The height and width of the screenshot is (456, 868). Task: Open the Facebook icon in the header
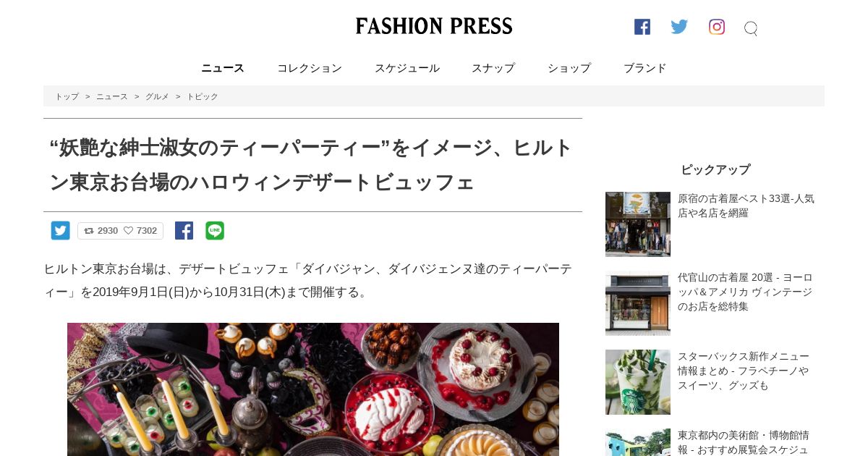click(x=642, y=27)
